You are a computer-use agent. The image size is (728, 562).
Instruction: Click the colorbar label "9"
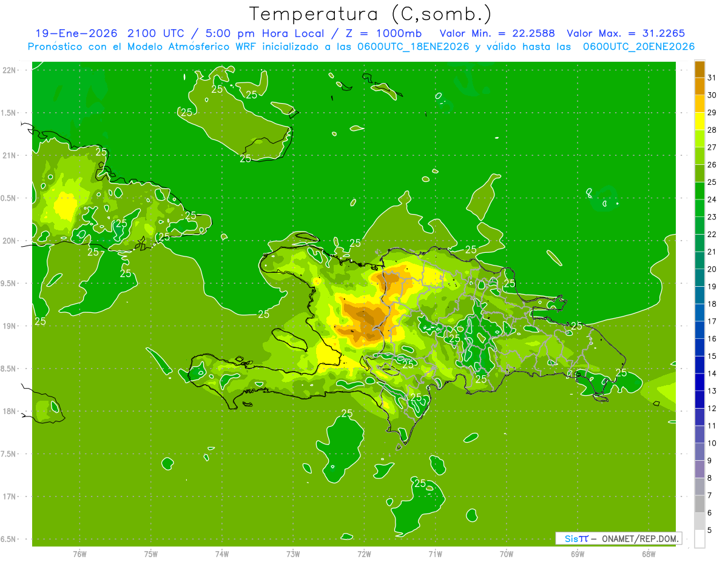(710, 460)
